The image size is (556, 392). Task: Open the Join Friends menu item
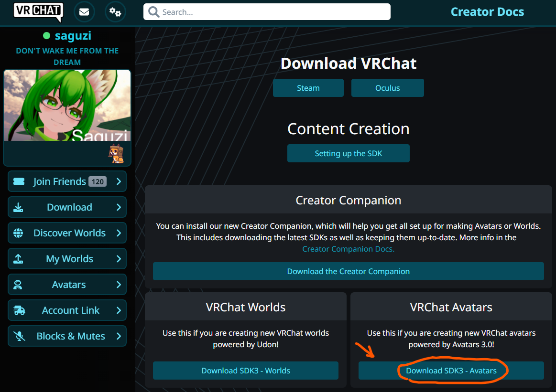[67, 181]
